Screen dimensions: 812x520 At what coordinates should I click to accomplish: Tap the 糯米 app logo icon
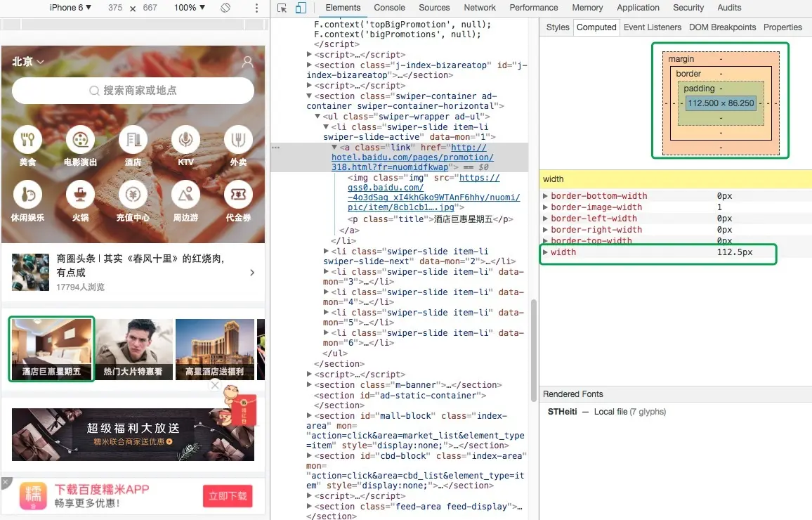33,495
